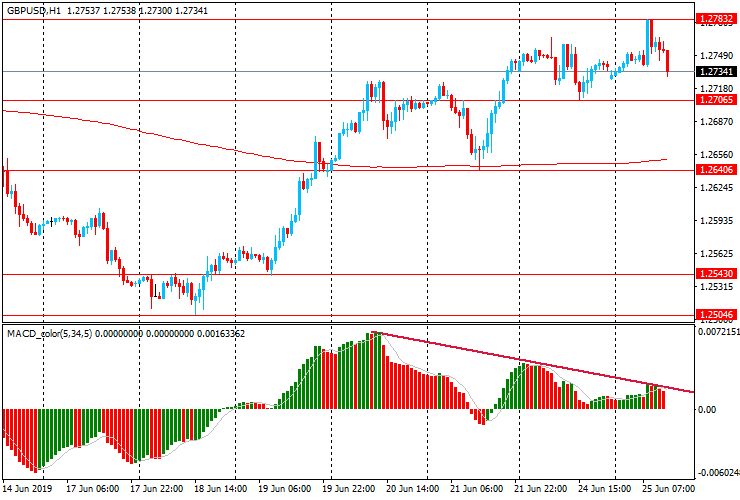Click the GBPUSD,H1 chart title text
This screenshot has height=500, width=740.
[34, 10]
